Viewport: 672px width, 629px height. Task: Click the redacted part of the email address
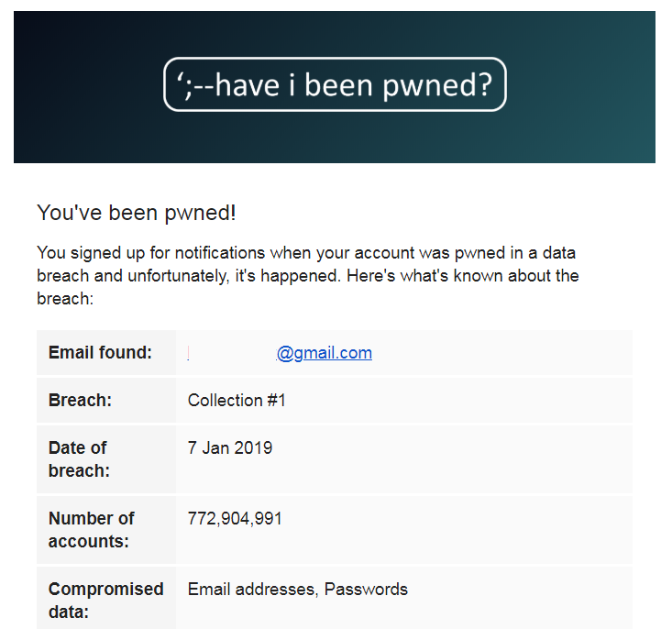231,353
